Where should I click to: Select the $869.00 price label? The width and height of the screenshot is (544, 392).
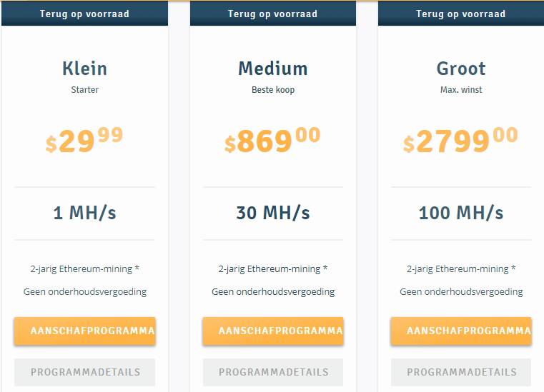pyautogui.click(x=273, y=141)
